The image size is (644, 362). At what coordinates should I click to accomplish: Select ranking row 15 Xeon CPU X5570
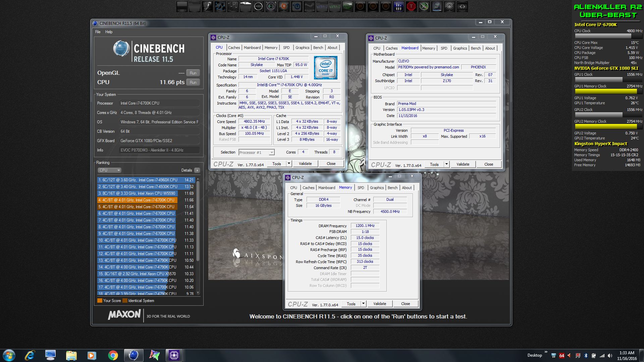146,274
